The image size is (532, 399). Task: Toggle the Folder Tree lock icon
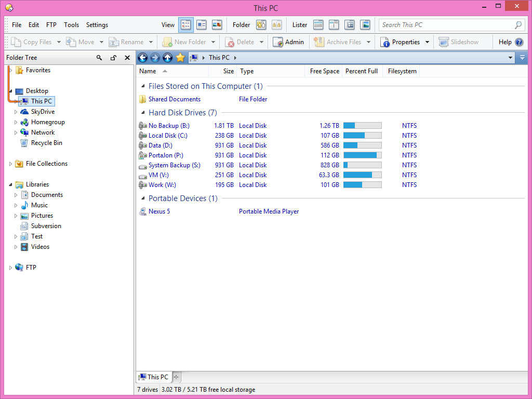(113, 58)
